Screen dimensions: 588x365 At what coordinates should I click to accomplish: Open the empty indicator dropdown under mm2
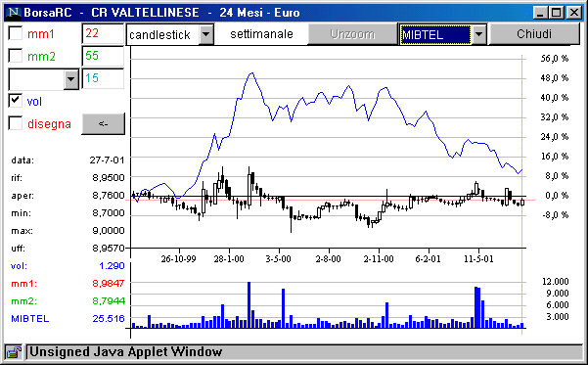tap(70, 79)
